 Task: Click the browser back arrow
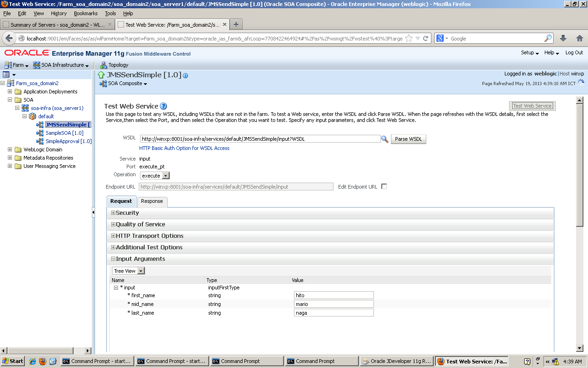8,38
